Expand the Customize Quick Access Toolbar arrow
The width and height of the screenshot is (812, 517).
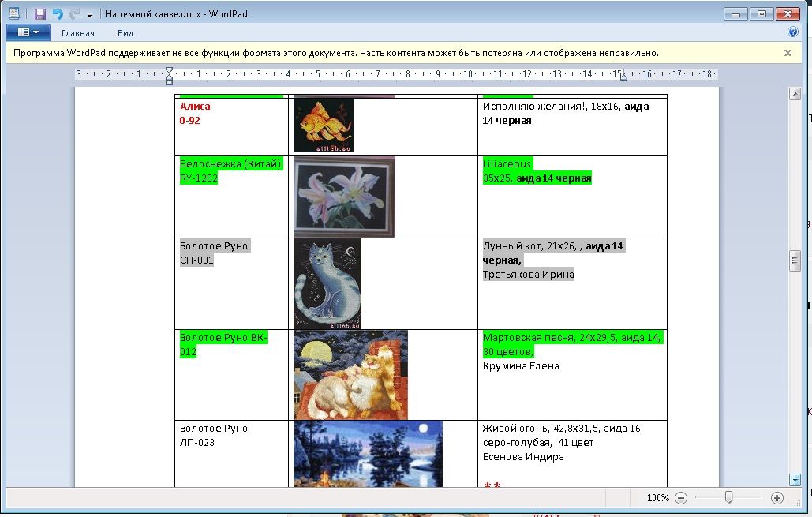89,15
